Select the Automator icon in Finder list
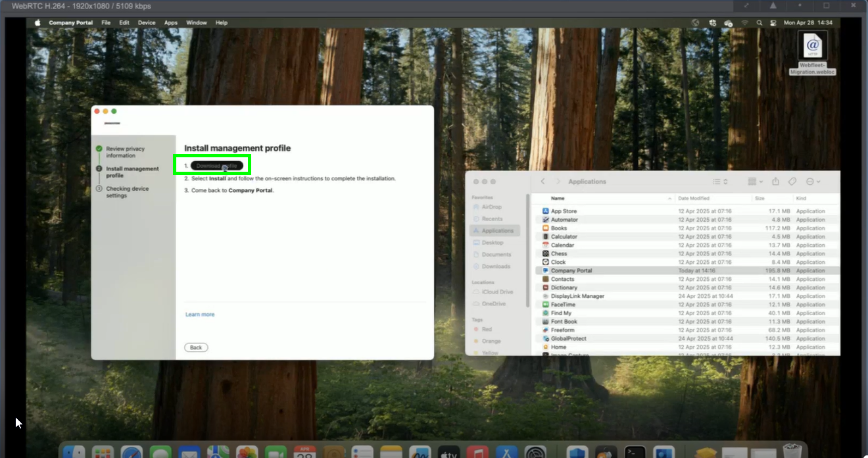 point(545,220)
